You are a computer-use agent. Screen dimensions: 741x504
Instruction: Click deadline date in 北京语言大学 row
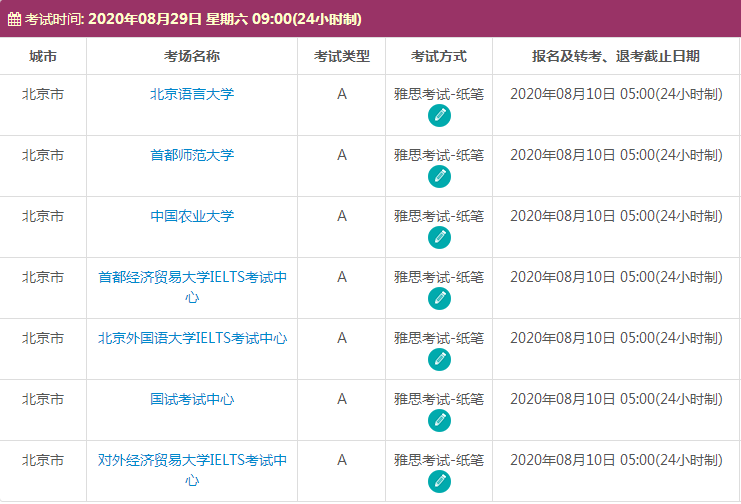[616, 94]
